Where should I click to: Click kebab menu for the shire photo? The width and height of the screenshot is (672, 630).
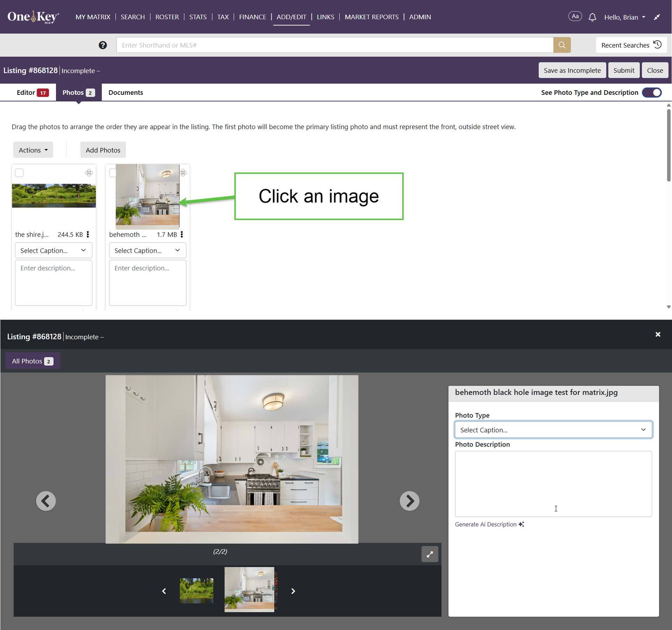pos(88,234)
